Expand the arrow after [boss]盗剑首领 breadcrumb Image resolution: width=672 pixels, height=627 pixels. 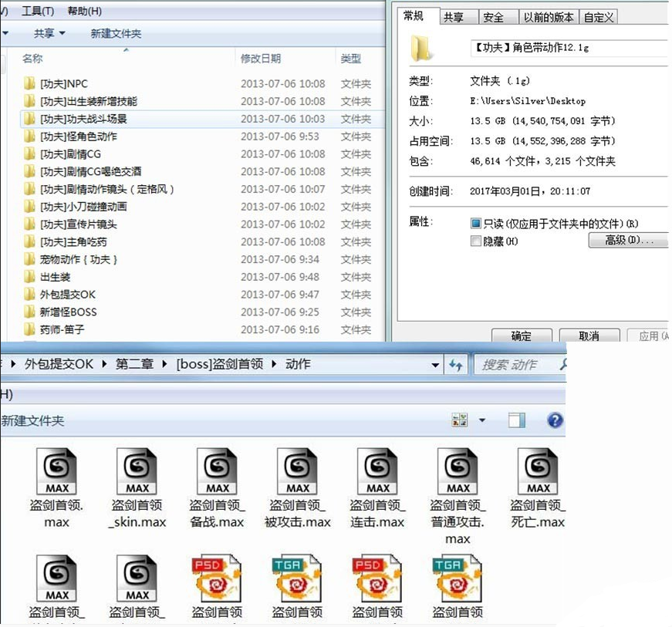[275, 364]
